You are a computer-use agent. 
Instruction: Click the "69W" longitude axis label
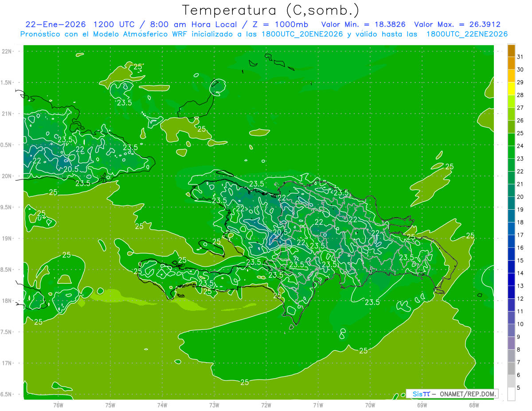[422, 405]
